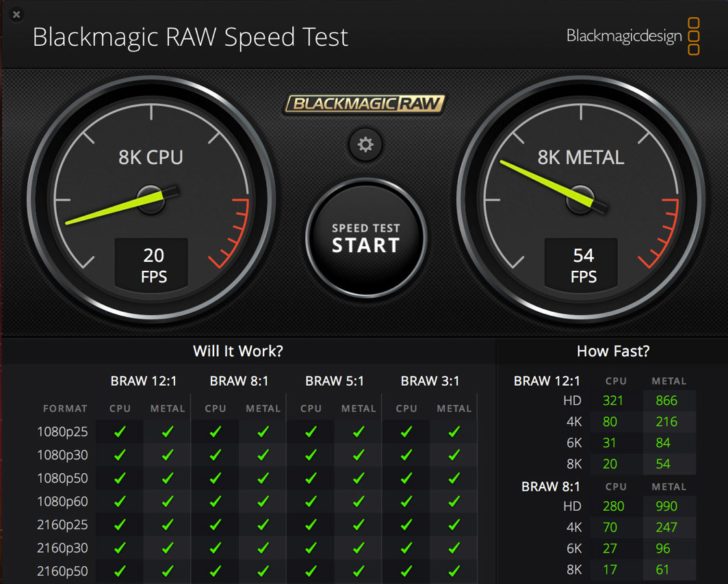The image size is (728, 584).
Task: Click the gold Blackmagic RAW badge
Action: [x=365, y=103]
